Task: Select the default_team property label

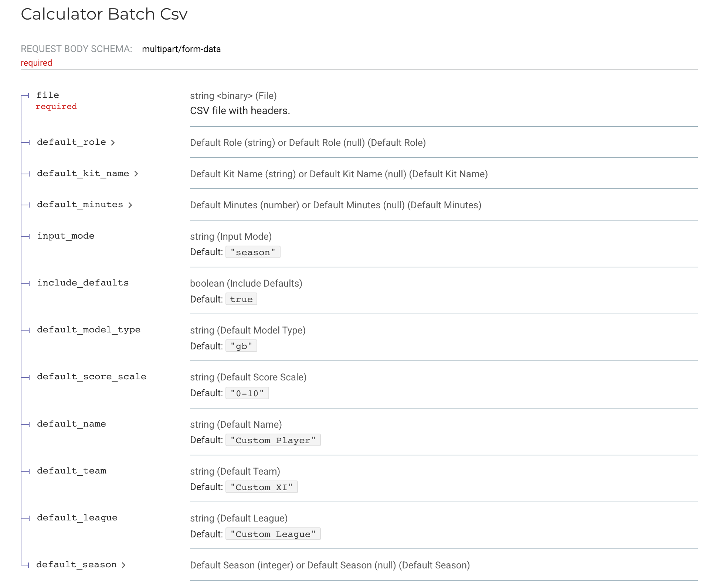Action: click(x=71, y=471)
